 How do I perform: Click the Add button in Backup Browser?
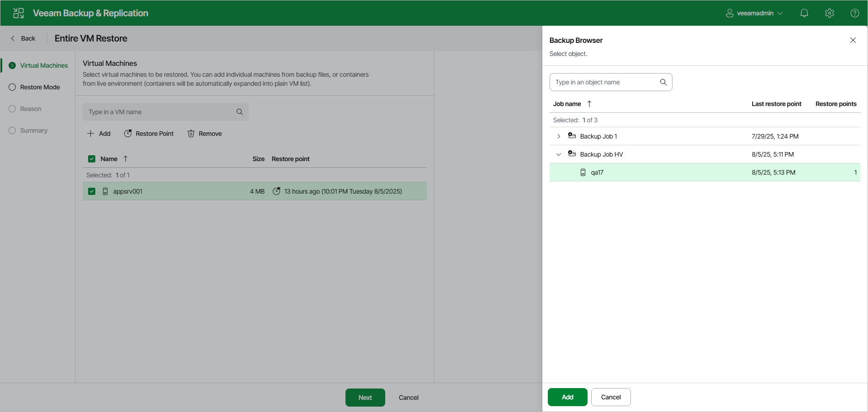click(568, 397)
